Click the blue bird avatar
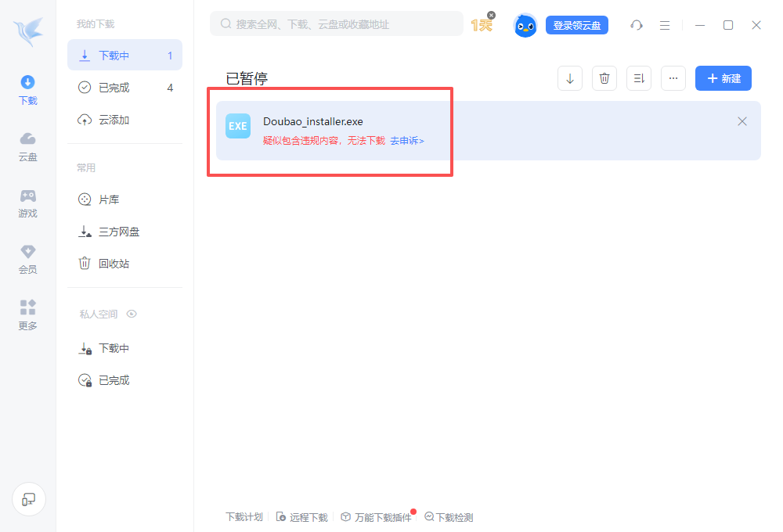The image size is (783, 532). pyautogui.click(x=525, y=25)
